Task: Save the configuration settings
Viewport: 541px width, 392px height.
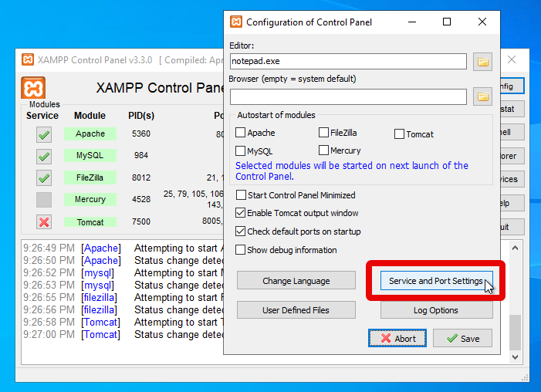Action: coord(463,338)
